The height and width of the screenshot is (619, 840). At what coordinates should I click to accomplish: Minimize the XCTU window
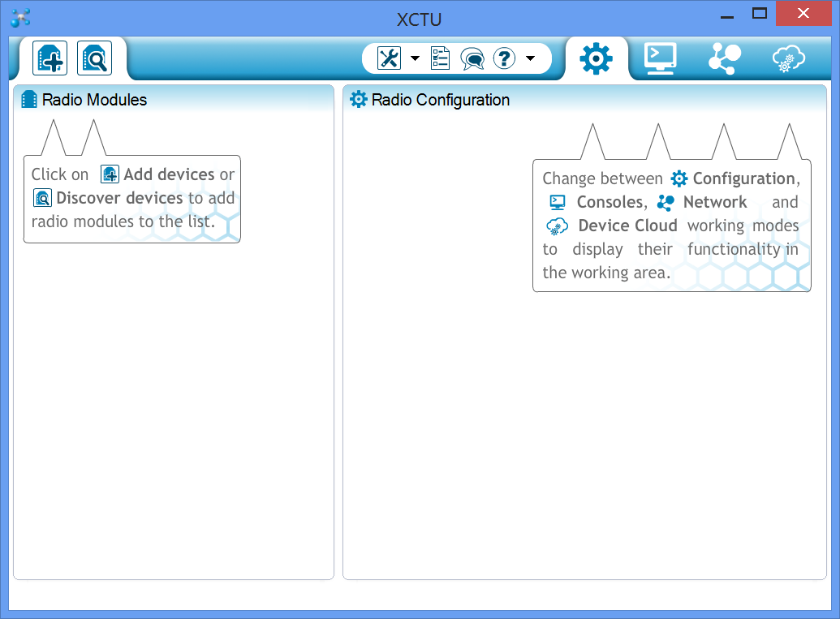(x=727, y=14)
